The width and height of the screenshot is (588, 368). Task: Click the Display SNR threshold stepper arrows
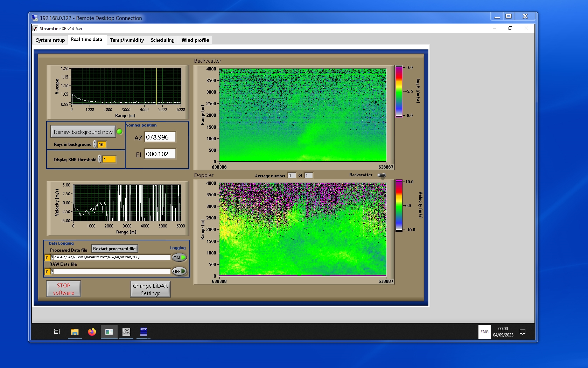click(100, 159)
